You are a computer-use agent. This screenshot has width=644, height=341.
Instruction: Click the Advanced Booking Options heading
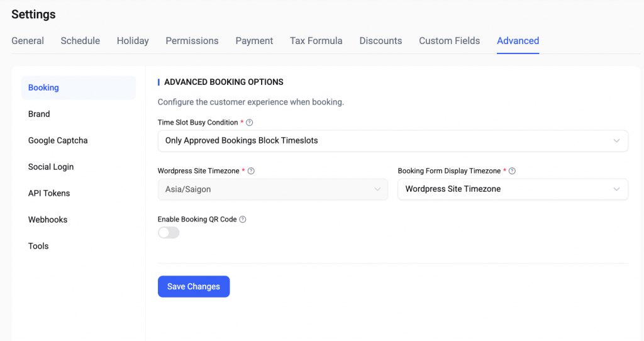223,82
